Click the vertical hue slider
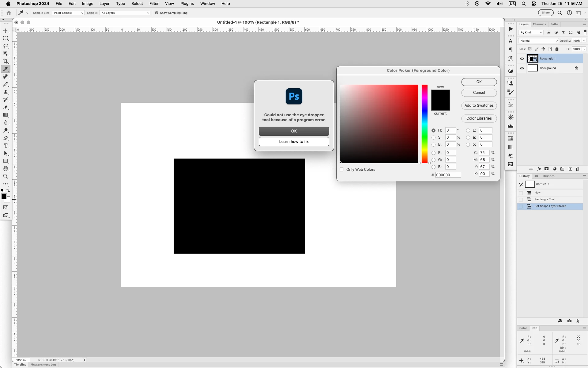 pyautogui.click(x=424, y=124)
